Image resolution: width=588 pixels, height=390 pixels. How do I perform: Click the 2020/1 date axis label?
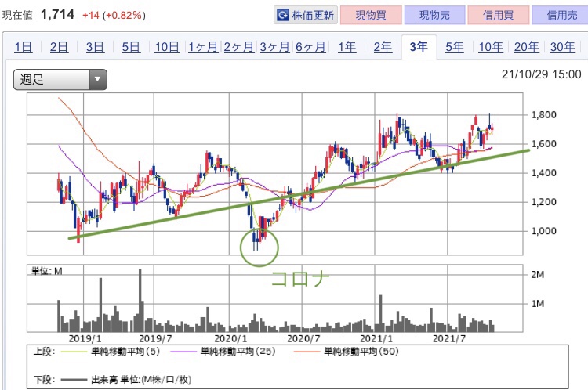click(230, 338)
